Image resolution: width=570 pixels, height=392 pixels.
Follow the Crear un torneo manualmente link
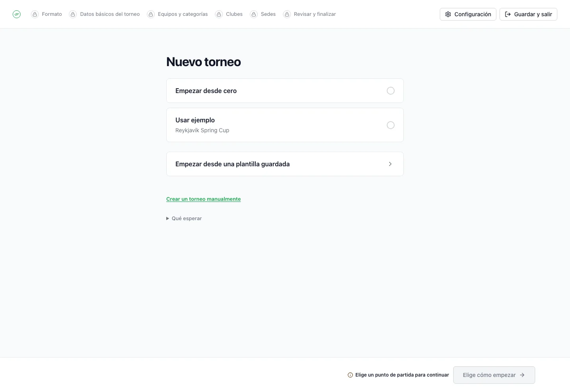(203, 199)
